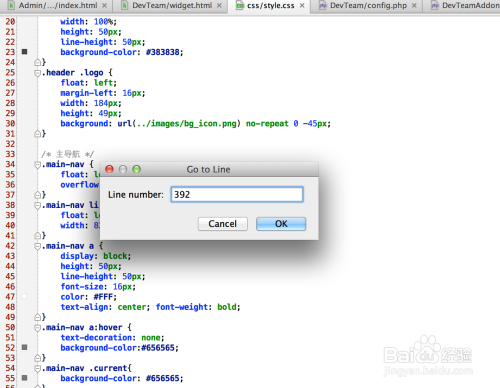Collapse the .main-nav a rule on line 42
500x388 pixels.
pos(38,246)
